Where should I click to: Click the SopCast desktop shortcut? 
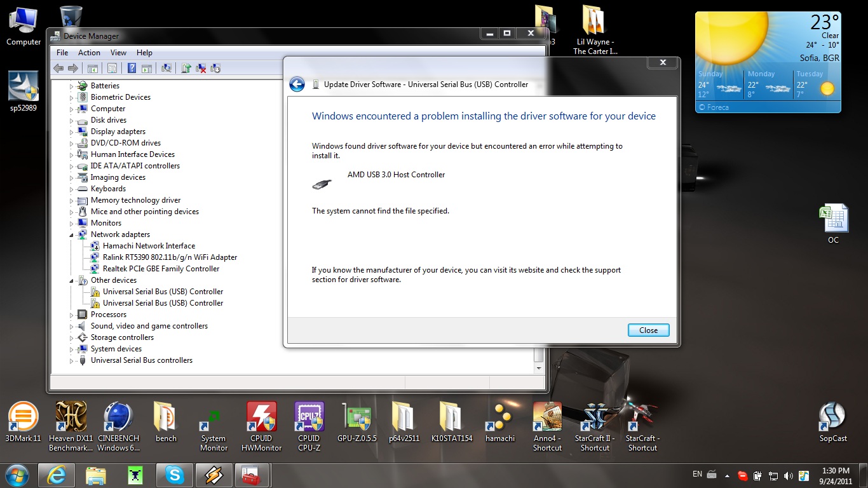[833, 422]
